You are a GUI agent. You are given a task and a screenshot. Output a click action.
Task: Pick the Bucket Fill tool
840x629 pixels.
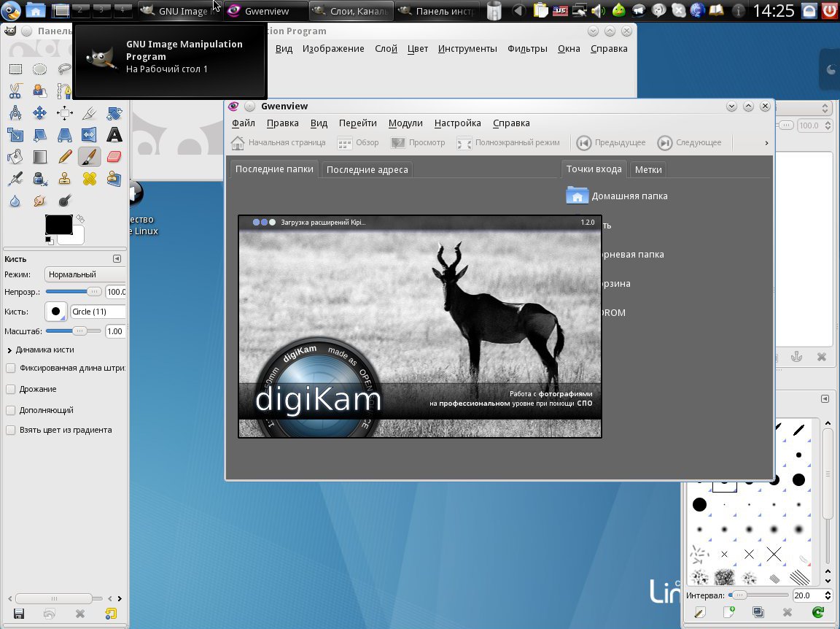(x=15, y=156)
